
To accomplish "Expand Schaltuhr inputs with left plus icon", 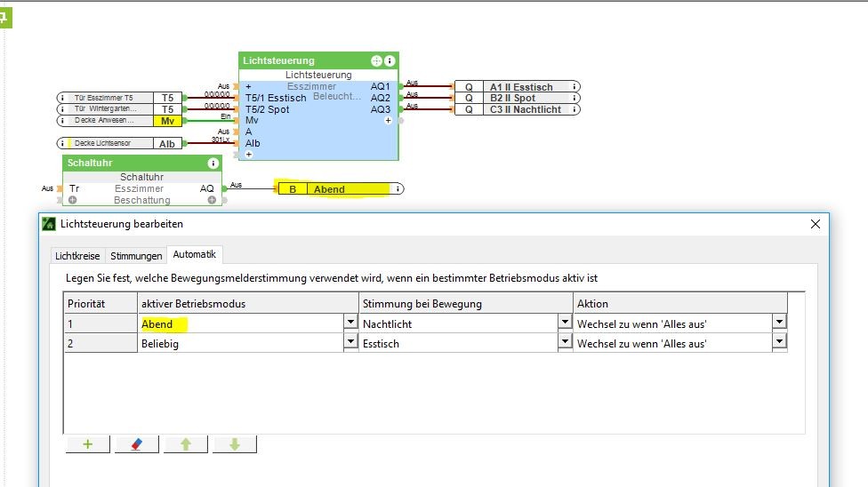I will (x=73, y=200).
